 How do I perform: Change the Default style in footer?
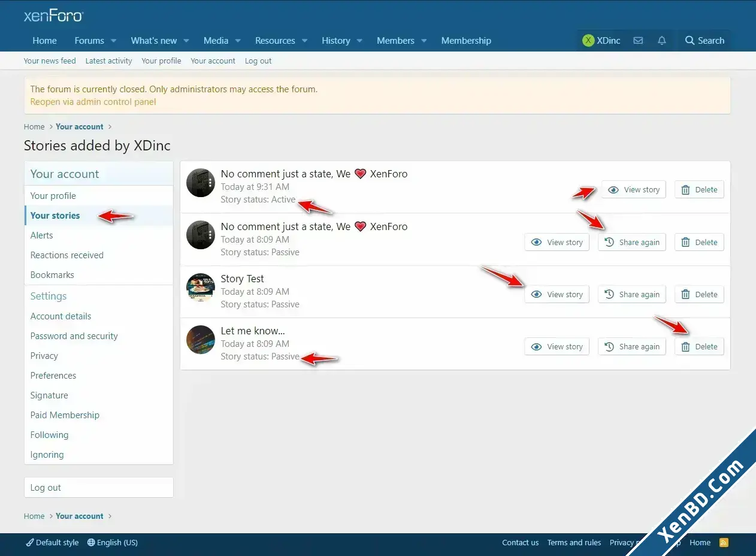pos(52,543)
